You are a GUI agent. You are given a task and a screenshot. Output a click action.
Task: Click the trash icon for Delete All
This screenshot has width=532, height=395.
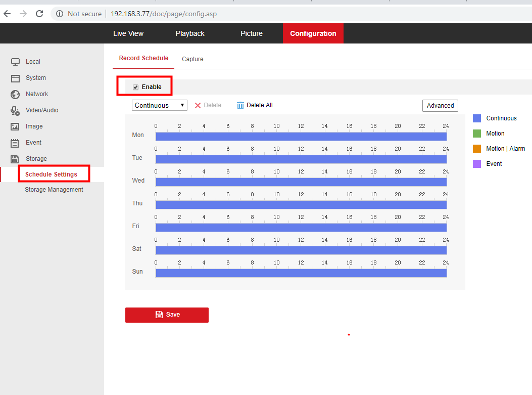[240, 105]
